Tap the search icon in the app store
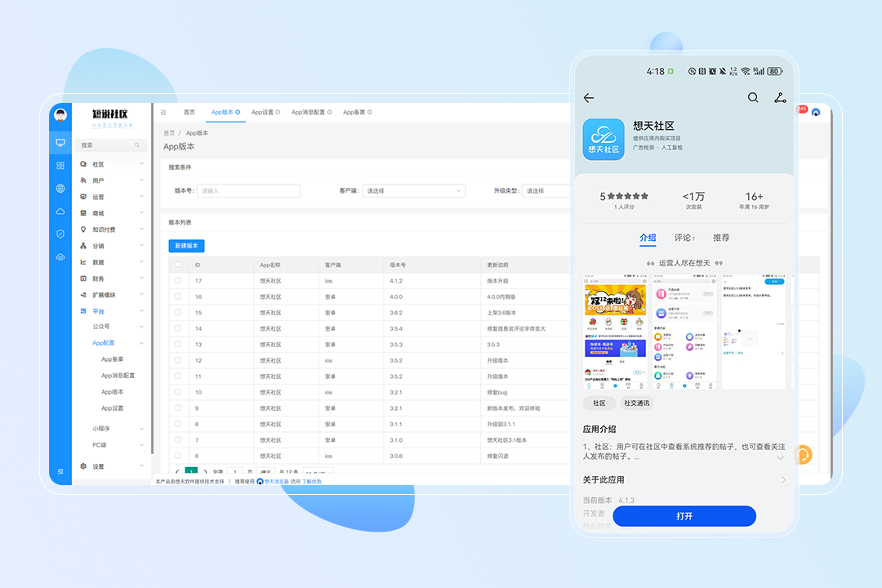The height and width of the screenshot is (588, 882). coord(753,97)
